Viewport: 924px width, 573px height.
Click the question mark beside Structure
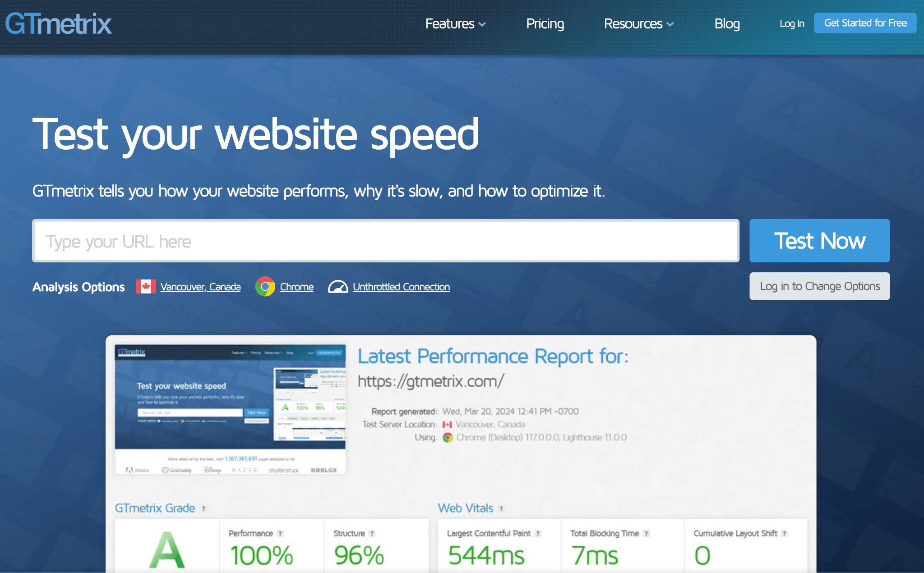tap(373, 533)
